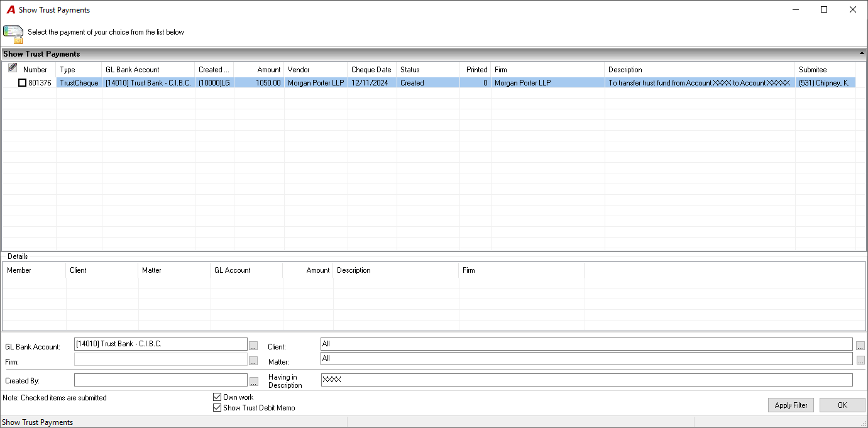Open the Firm lookup button
Screen dimensions: 868x428
(x=253, y=361)
